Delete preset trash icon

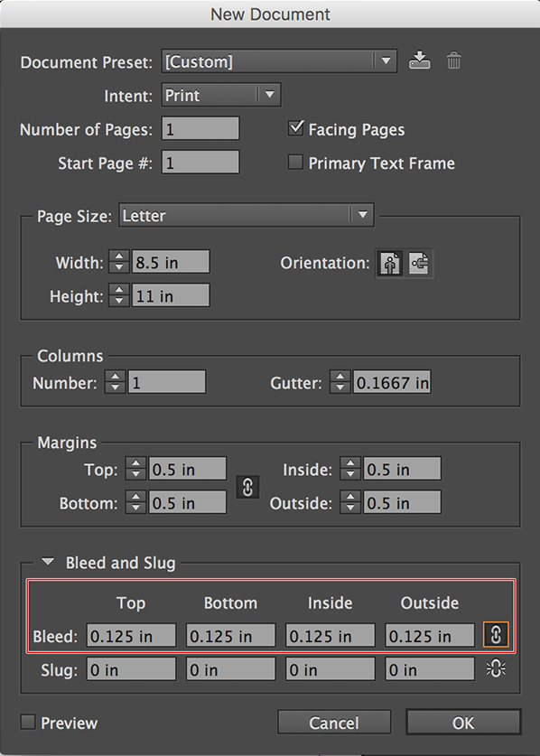(453, 61)
